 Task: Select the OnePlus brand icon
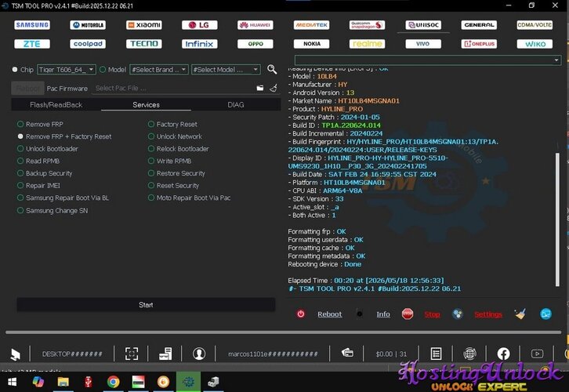(479, 44)
